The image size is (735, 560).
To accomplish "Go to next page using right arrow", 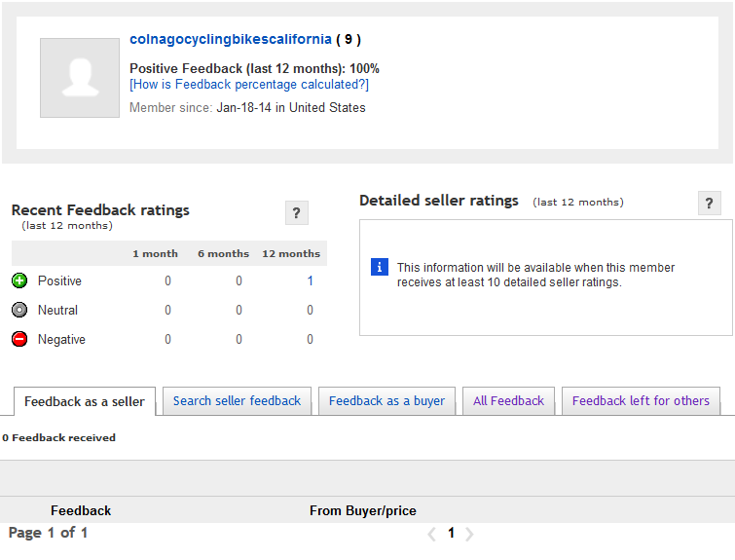I will (x=470, y=534).
